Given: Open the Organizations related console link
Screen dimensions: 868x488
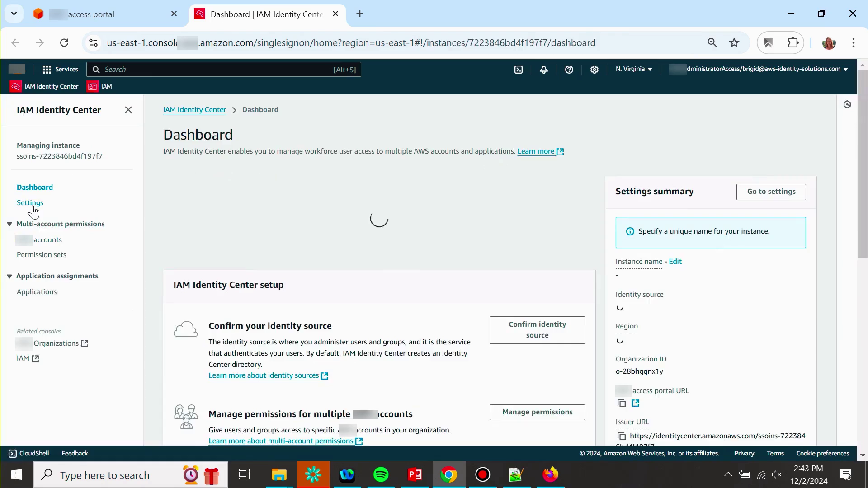Looking at the screenshot, I should click(x=52, y=343).
